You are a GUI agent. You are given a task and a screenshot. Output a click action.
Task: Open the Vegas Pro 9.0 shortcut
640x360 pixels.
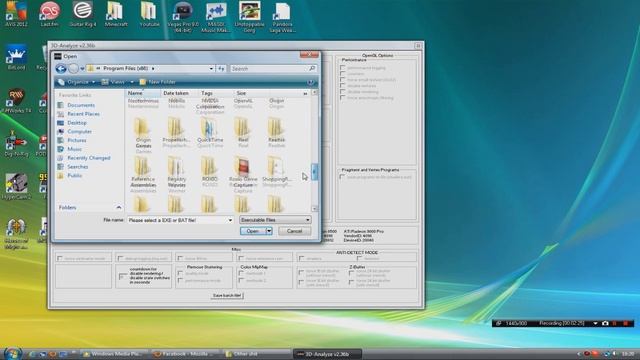click(x=183, y=16)
